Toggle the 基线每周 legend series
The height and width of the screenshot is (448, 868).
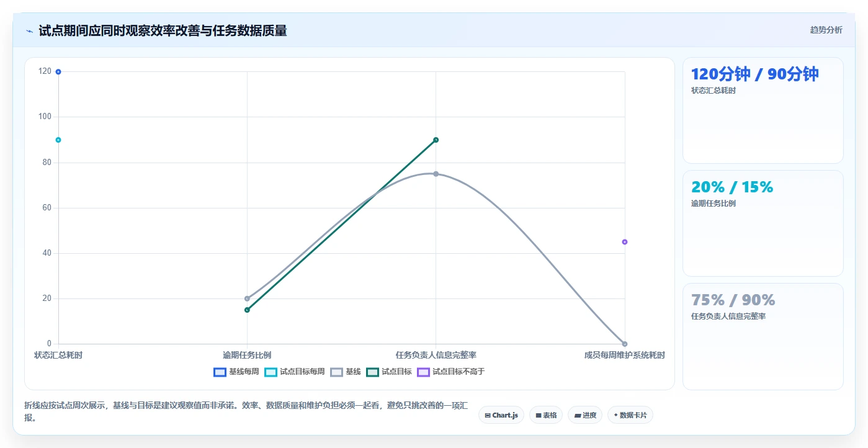pyautogui.click(x=236, y=372)
